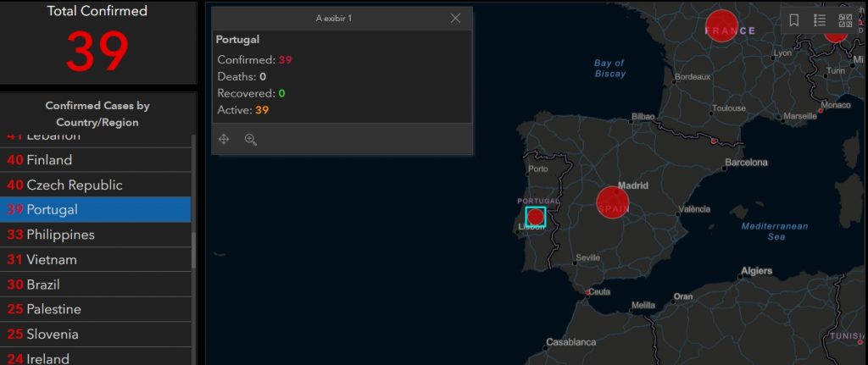Click the red circle over Spain
868x365 pixels.
pos(613,202)
